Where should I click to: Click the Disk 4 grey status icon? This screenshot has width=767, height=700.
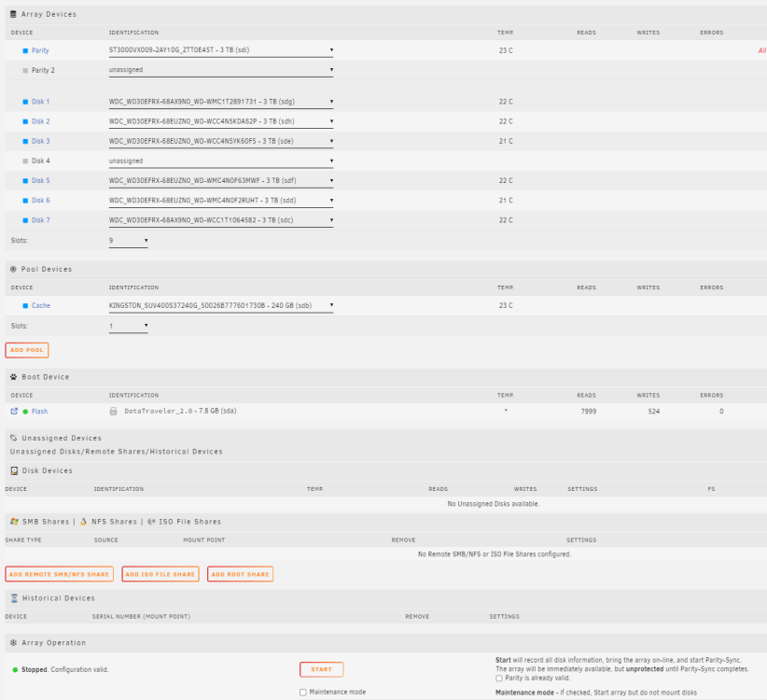tap(25, 161)
